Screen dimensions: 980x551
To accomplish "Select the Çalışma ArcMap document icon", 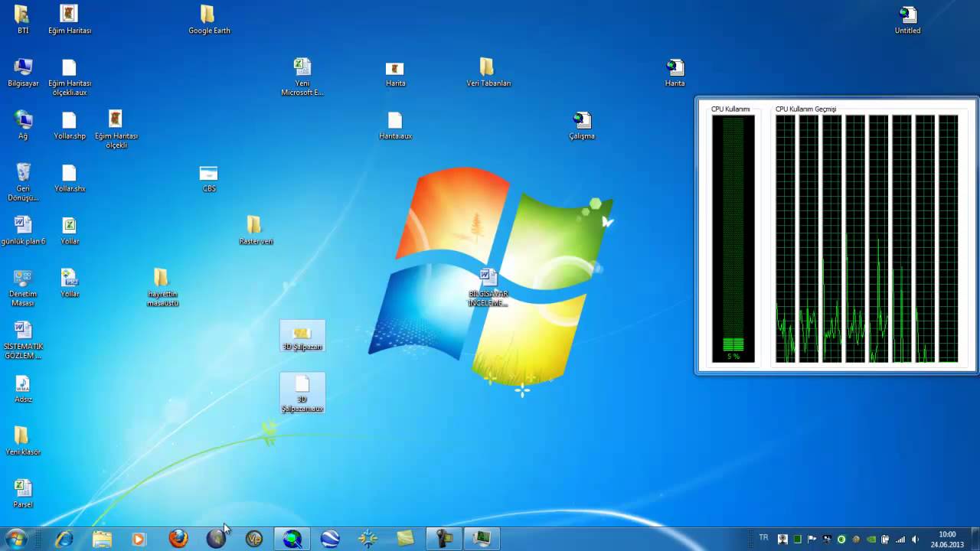I will coord(582,126).
